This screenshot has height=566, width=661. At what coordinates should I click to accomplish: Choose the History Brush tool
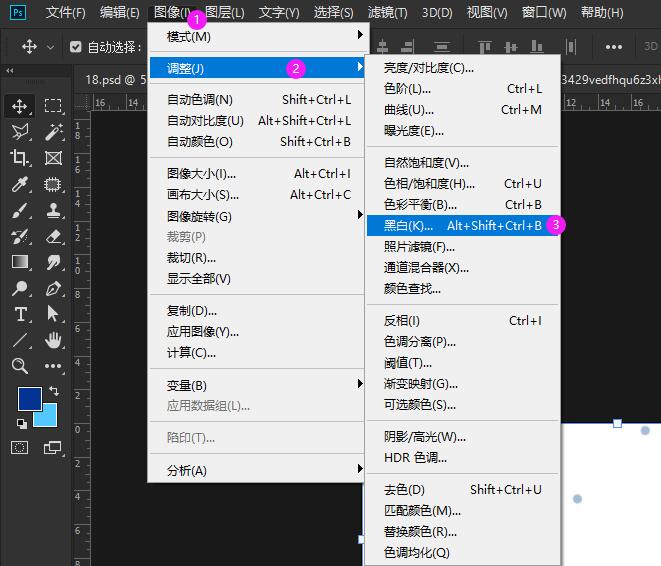point(19,236)
